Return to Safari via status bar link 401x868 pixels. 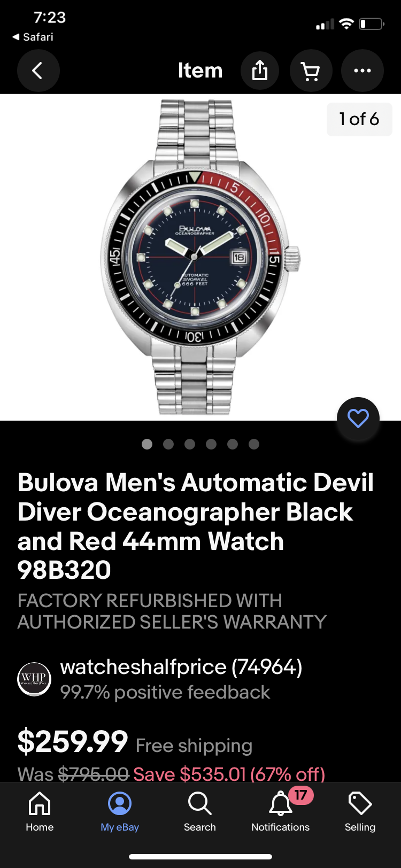click(x=33, y=37)
